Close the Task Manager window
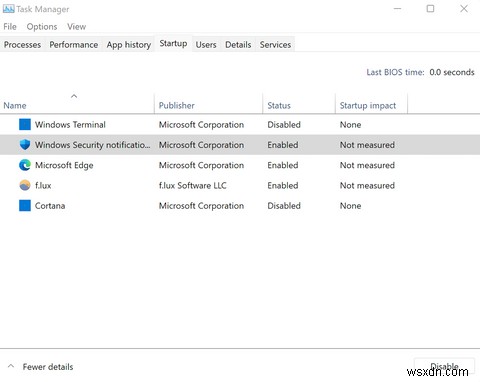Image resolution: width=480 pixels, height=382 pixels. pyautogui.click(x=464, y=9)
